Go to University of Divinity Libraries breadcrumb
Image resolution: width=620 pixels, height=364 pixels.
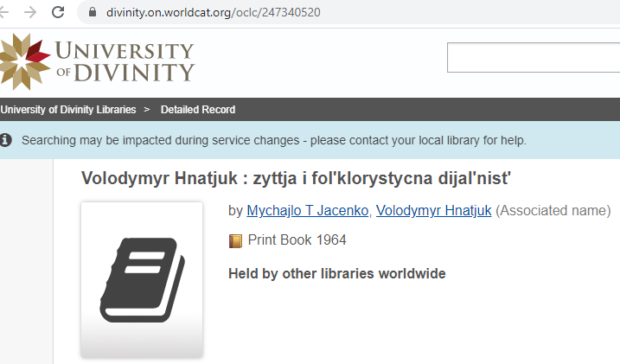coord(68,110)
